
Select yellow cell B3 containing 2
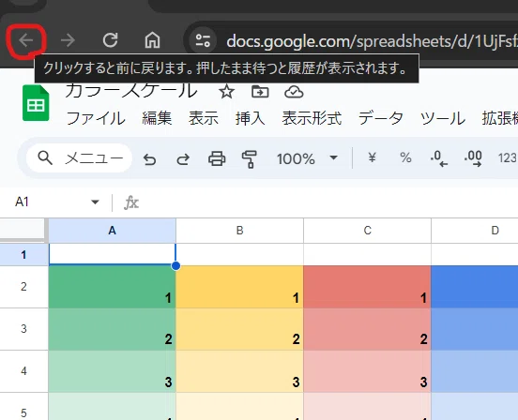tap(240, 329)
